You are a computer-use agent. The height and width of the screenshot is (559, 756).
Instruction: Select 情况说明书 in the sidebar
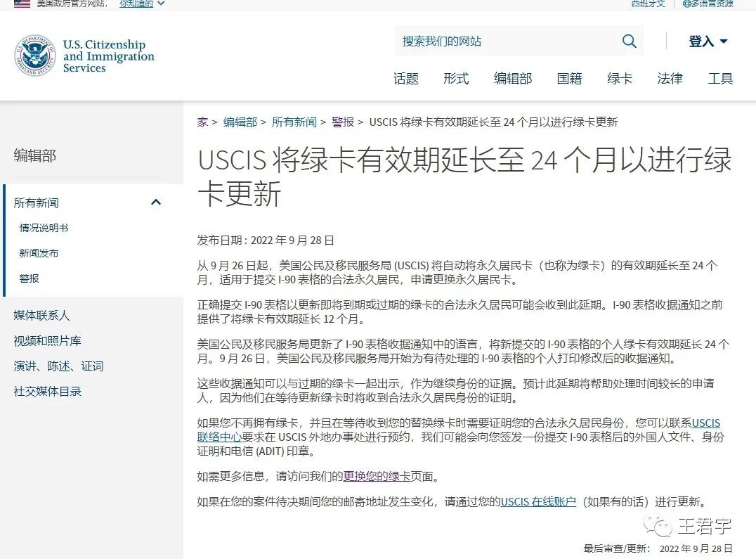[x=44, y=228]
